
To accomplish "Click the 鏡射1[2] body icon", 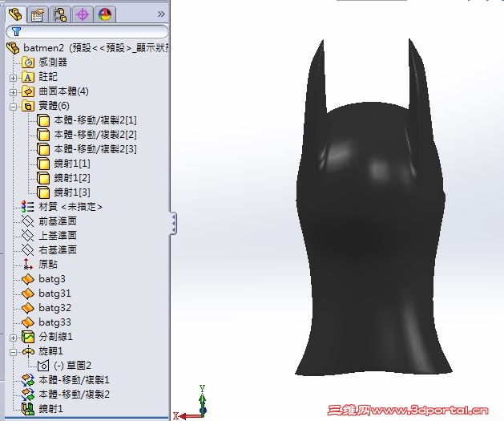I will click(43, 178).
